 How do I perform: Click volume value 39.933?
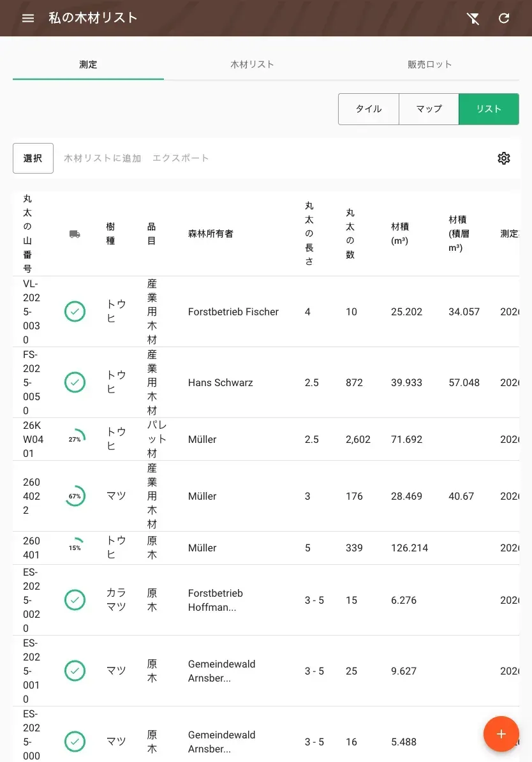tap(406, 383)
